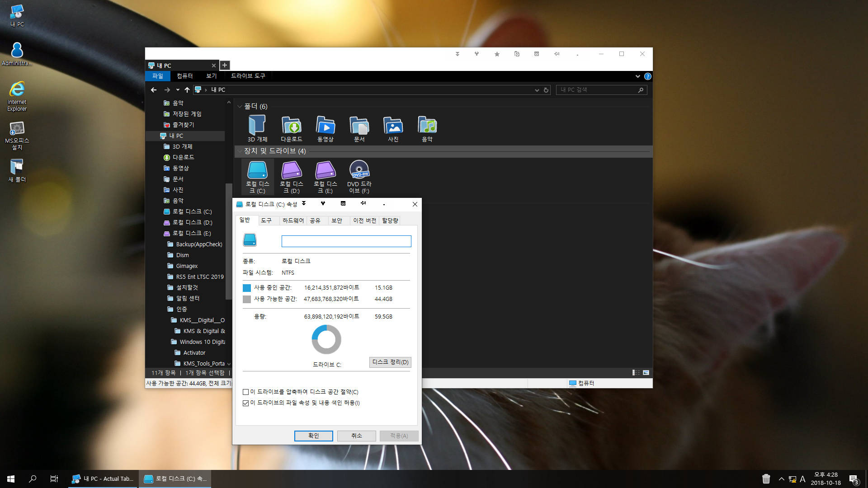Open address bar history dropdown
Image resolution: width=868 pixels, height=488 pixels.
click(537, 90)
